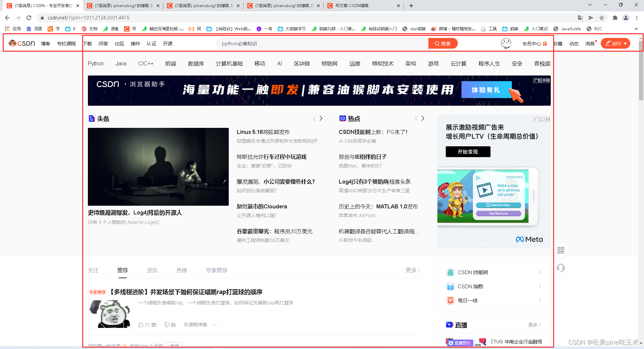Open 专栏课程 in the CSDN header
Screen dimensions: 644x349
[x=66, y=44]
